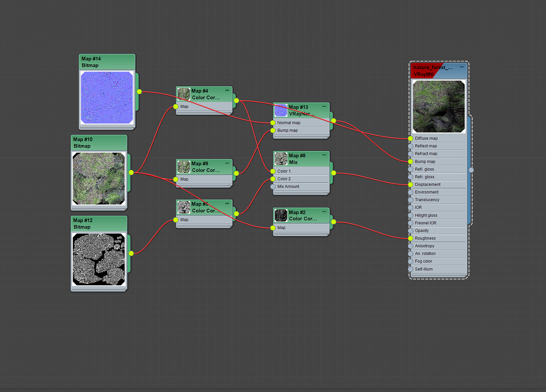Click the Map input socket on Map #9
The height and width of the screenshot is (392, 546).
coord(176,180)
